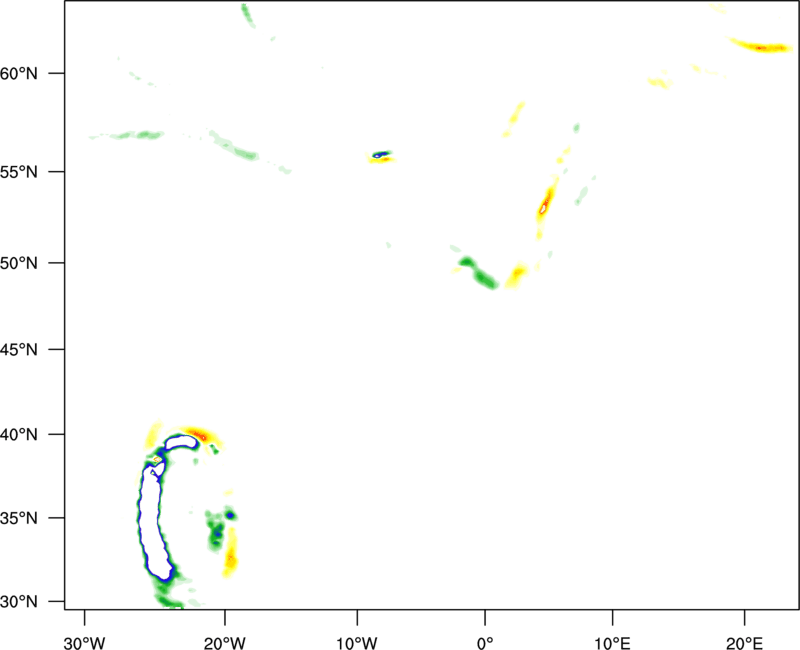Click the 50°N latitude label

[x=19, y=263]
